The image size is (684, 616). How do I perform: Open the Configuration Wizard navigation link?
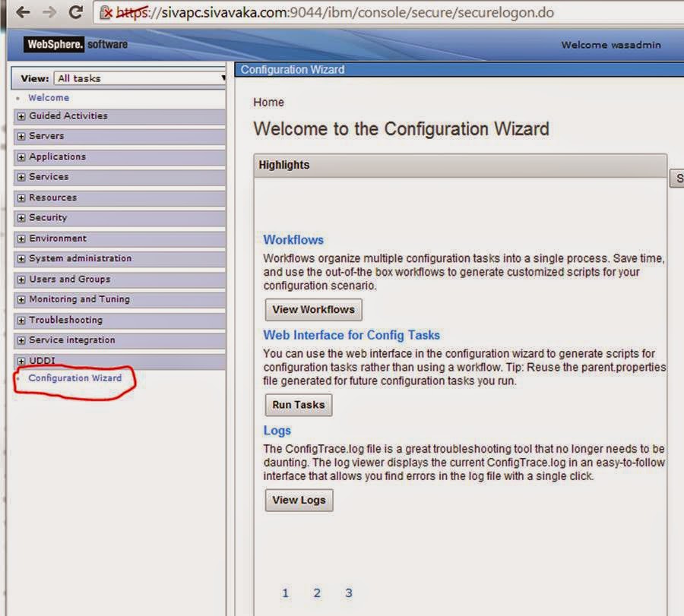[75, 378]
